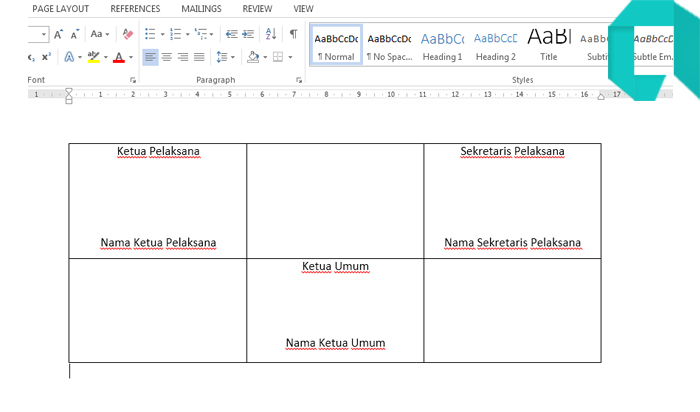Click 'Nama Sekretaris Pelaksana' text
The image size is (700, 412).
(512, 243)
